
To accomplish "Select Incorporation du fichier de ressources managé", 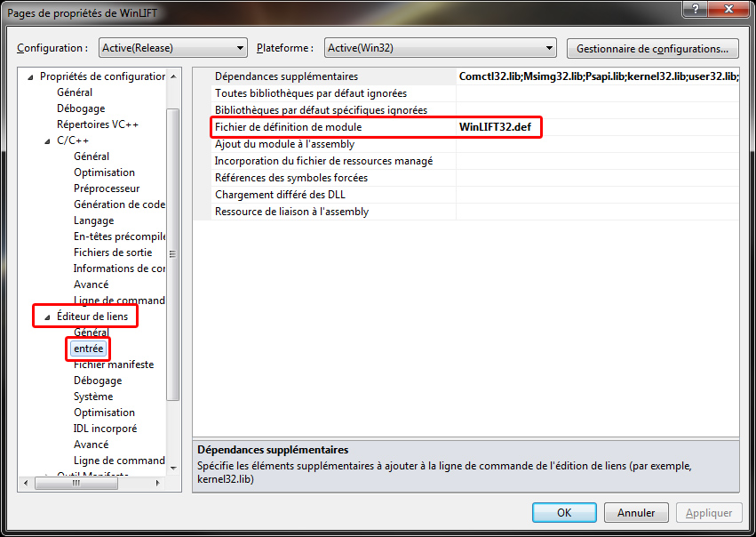I will [x=466, y=161].
